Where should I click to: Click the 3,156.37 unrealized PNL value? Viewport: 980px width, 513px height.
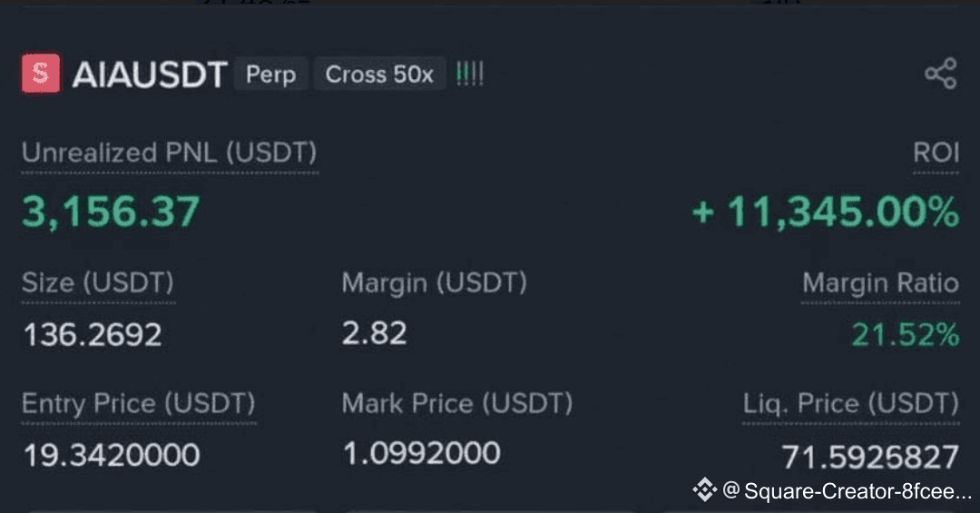(111, 212)
